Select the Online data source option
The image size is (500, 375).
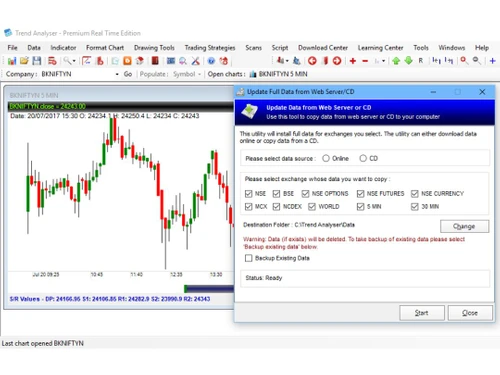tap(326, 158)
